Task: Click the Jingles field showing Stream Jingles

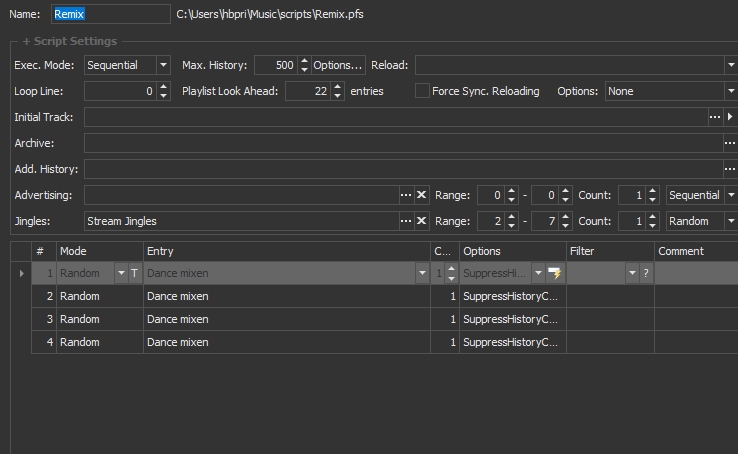Action: (x=241, y=221)
